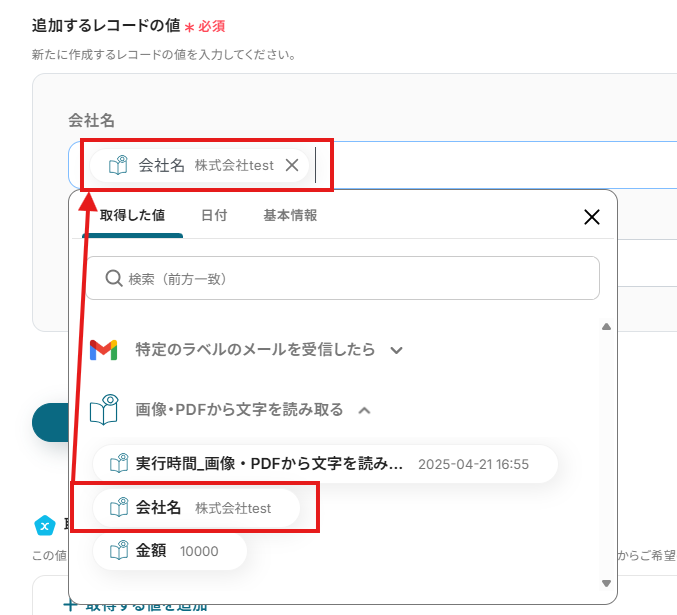677x615 pixels.
Task: Select the 実行時間_画像・PDFから文字を読み value
Action: tap(325, 464)
